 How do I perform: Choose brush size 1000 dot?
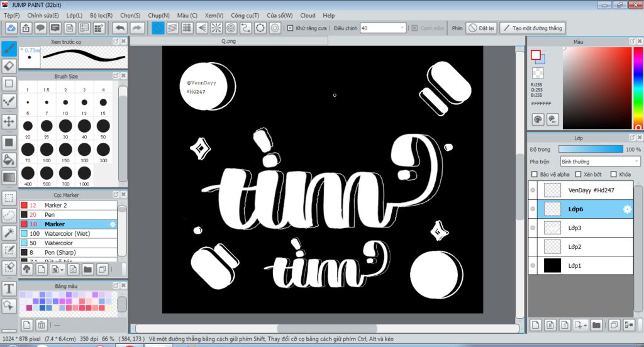click(x=84, y=173)
